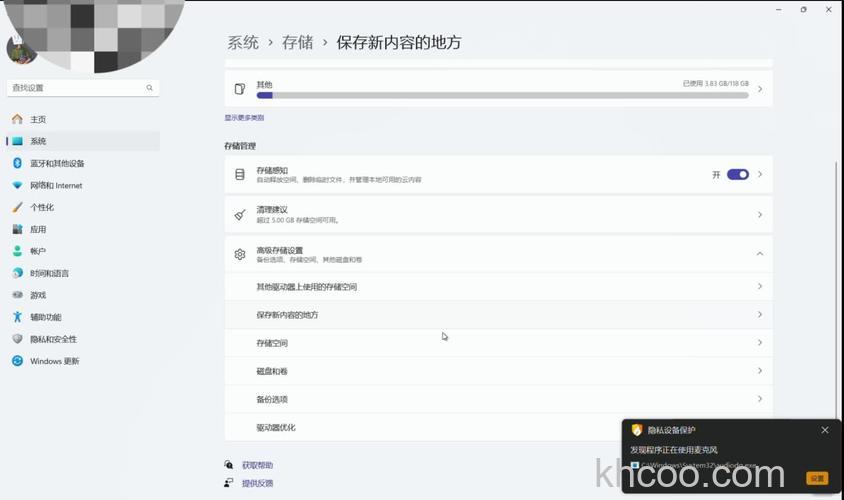Click the 隐私设备保护 shield icon
The image size is (844, 500).
point(637,429)
